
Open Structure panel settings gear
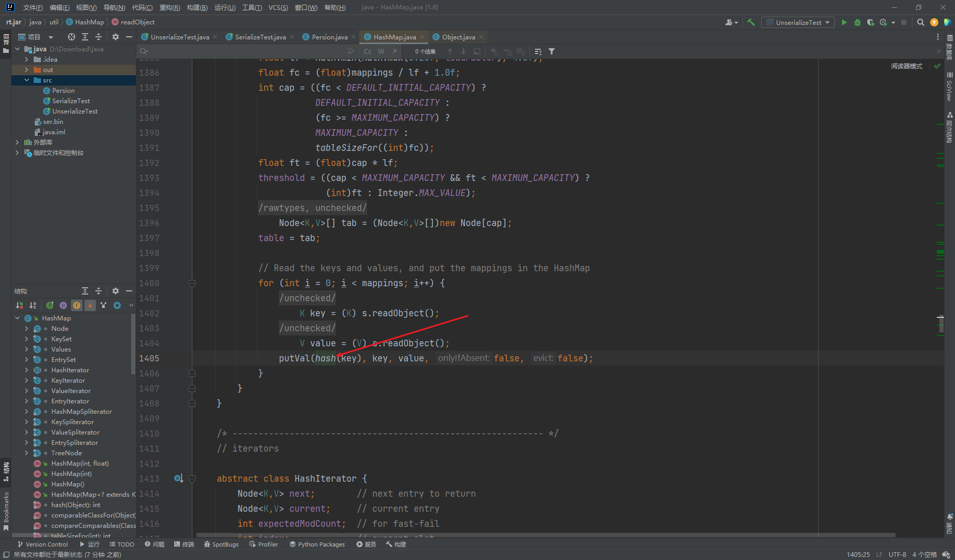click(116, 291)
